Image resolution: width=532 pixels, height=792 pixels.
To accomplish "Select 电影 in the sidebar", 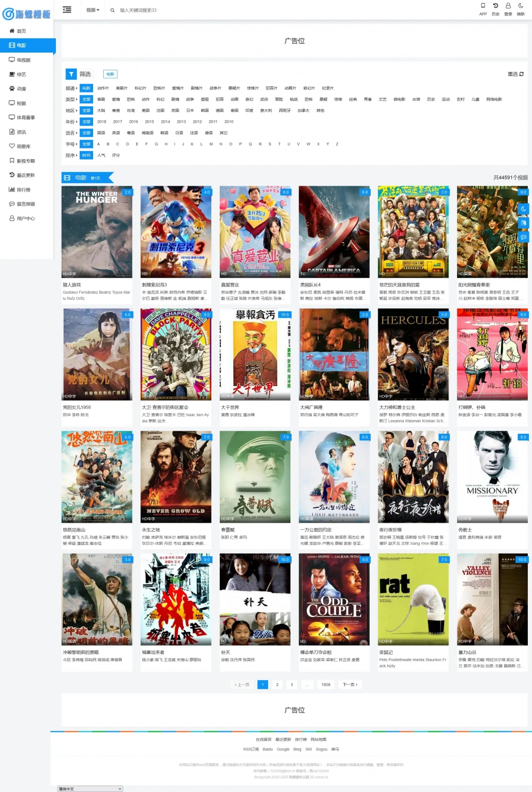I will (27, 45).
